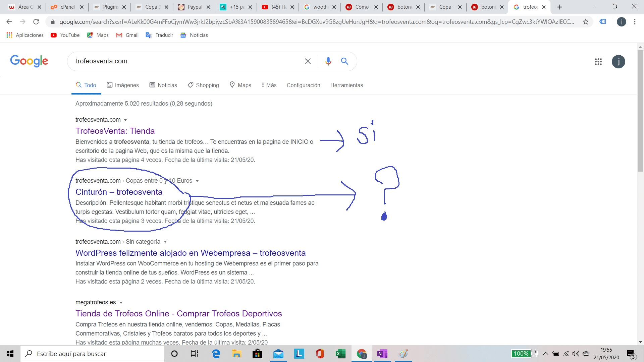Open Task View in the taskbar
The width and height of the screenshot is (644, 362).
tap(195, 354)
